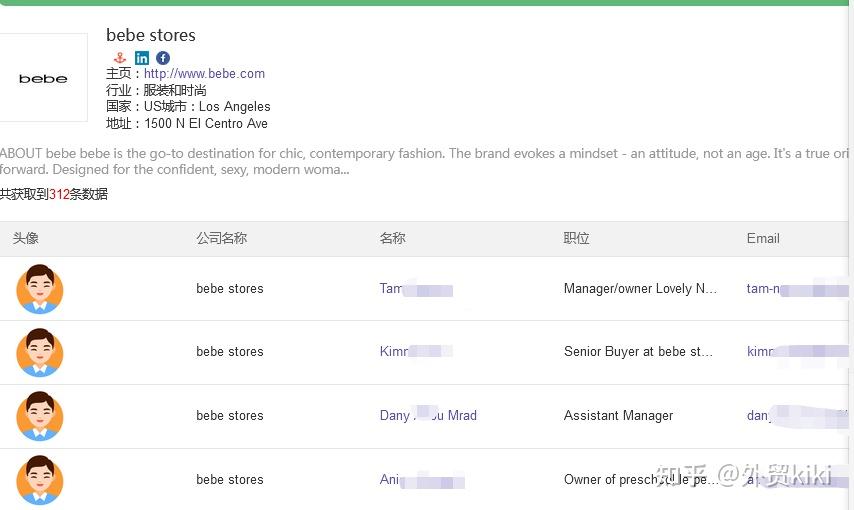Open the company Facebook icon

coord(163,58)
